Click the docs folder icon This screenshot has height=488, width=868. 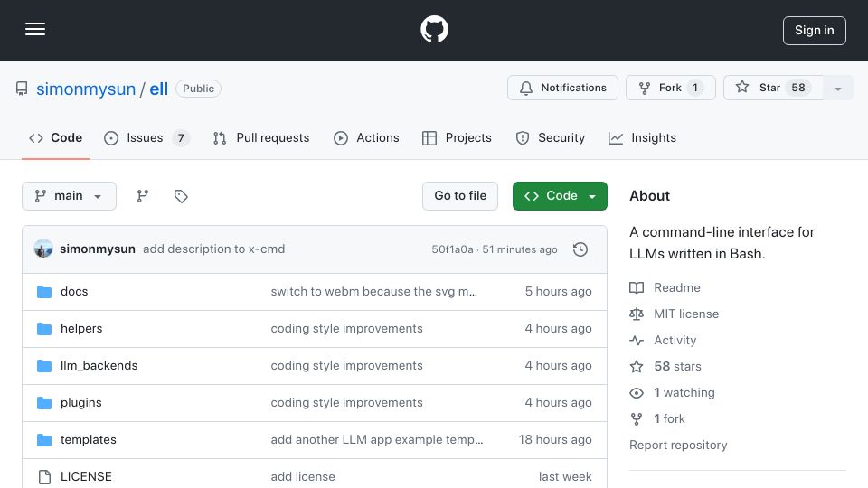[44, 292]
